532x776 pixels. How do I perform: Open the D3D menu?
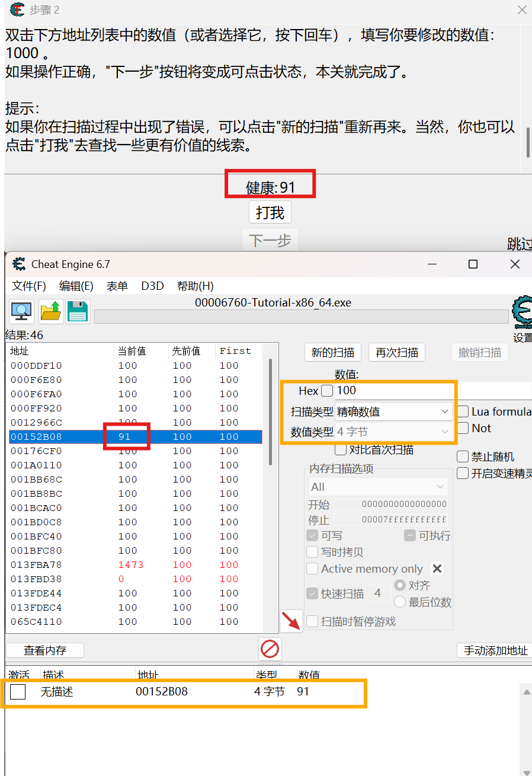point(152,286)
